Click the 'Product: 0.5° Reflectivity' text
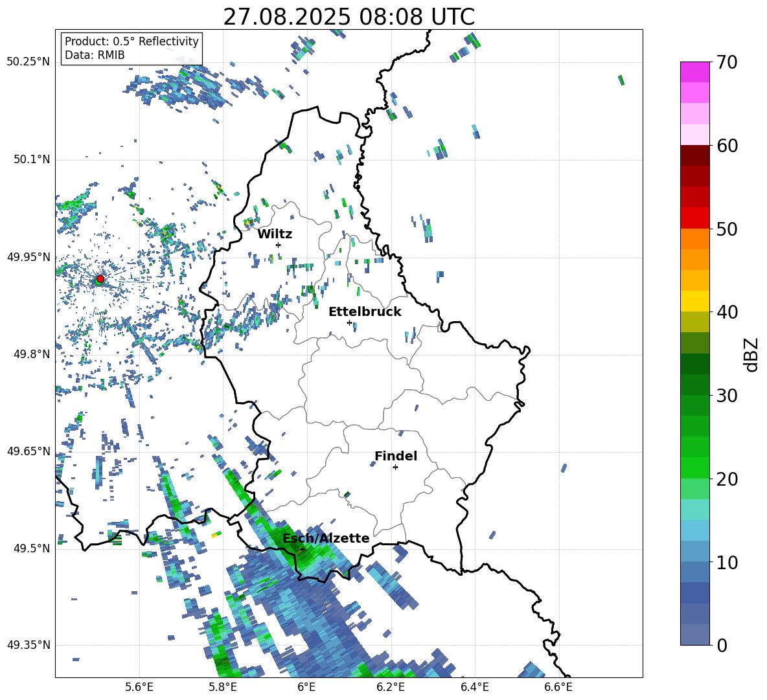This screenshot has width=767, height=700. click(x=132, y=41)
